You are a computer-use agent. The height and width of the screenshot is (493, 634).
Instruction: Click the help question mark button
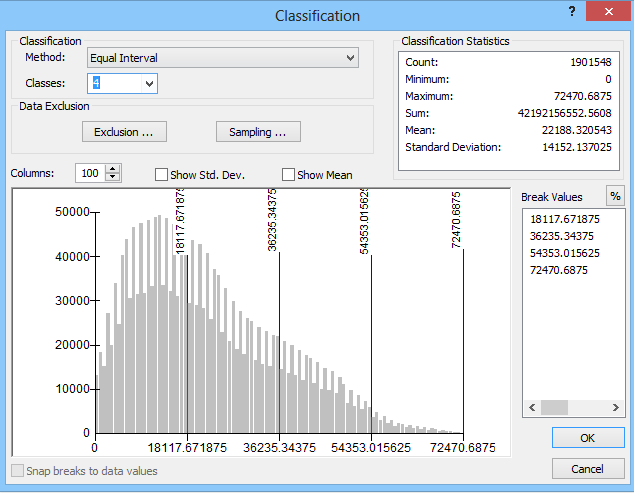tap(572, 12)
